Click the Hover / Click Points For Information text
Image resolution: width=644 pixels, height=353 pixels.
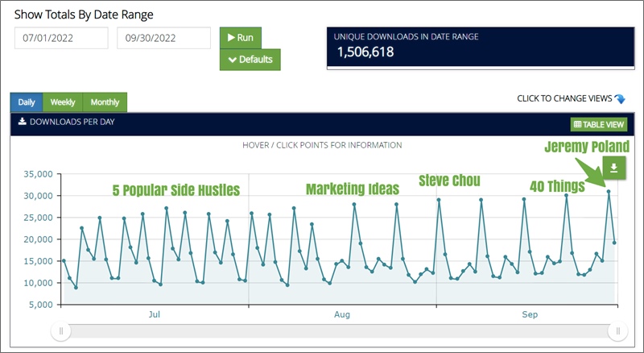322,145
